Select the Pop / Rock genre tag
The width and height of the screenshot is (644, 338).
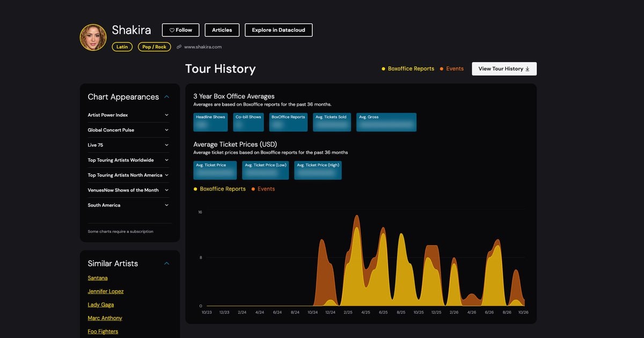(155, 47)
